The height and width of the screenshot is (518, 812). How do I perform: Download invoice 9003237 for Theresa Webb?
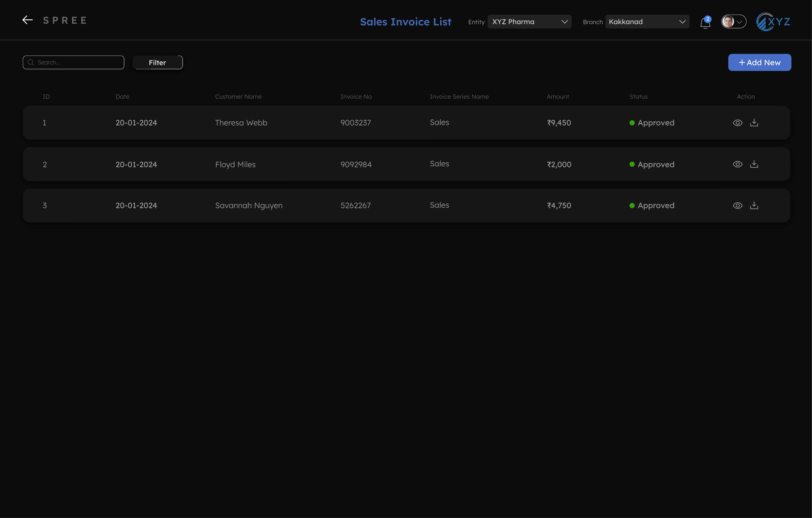point(754,122)
